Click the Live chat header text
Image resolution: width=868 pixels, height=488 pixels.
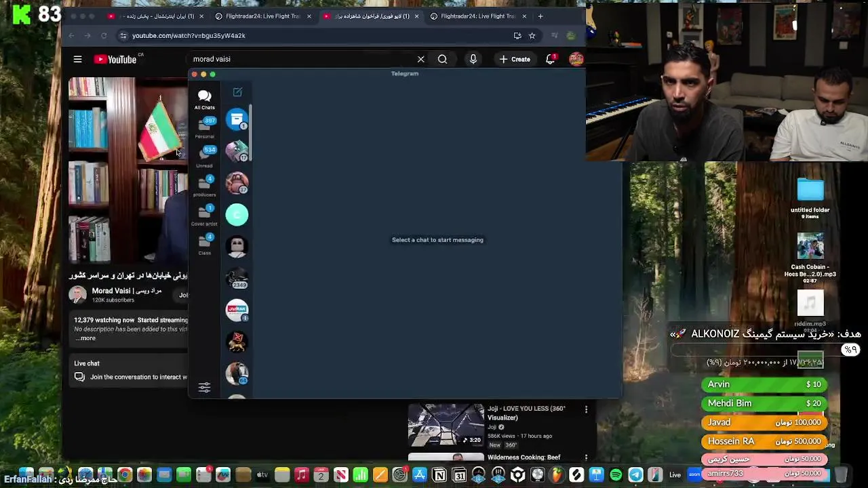(87, 363)
